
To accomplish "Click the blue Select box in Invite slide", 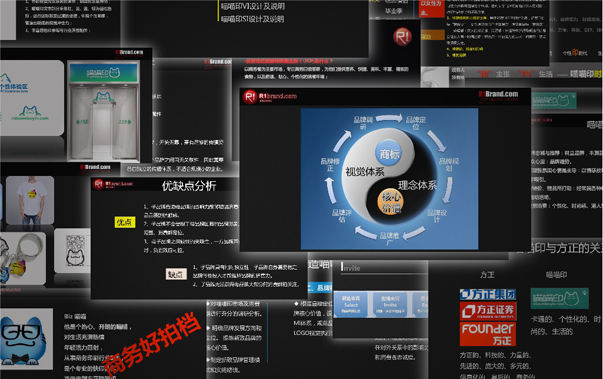I will pos(351,304).
